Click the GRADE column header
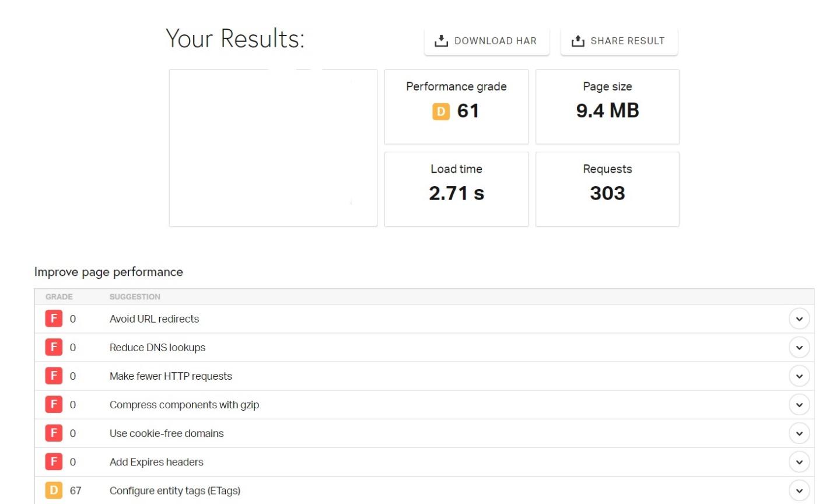 pos(59,297)
